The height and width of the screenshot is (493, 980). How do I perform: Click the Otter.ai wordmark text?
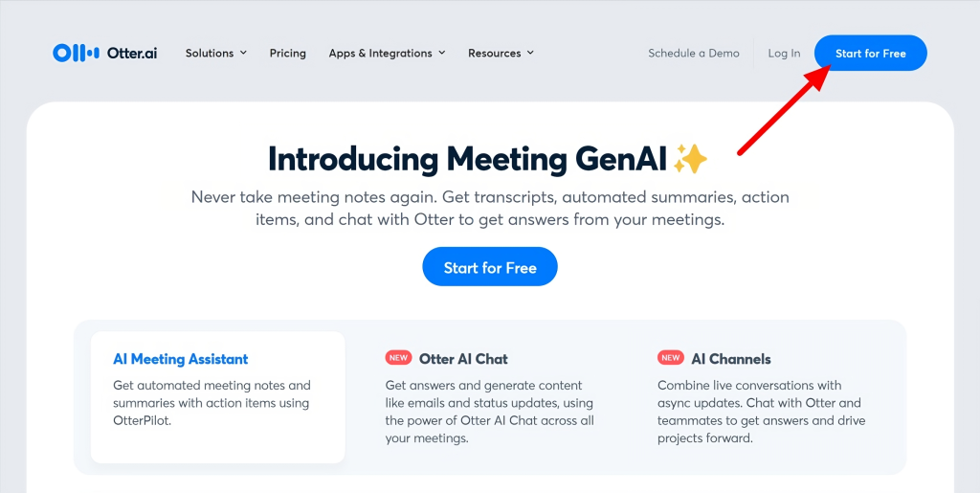pyautogui.click(x=132, y=53)
